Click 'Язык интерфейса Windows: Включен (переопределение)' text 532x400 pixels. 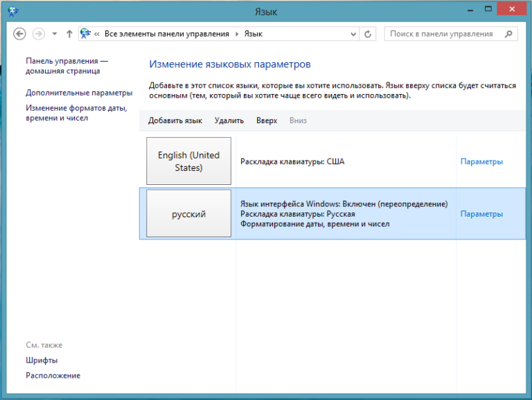coord(344,204)
